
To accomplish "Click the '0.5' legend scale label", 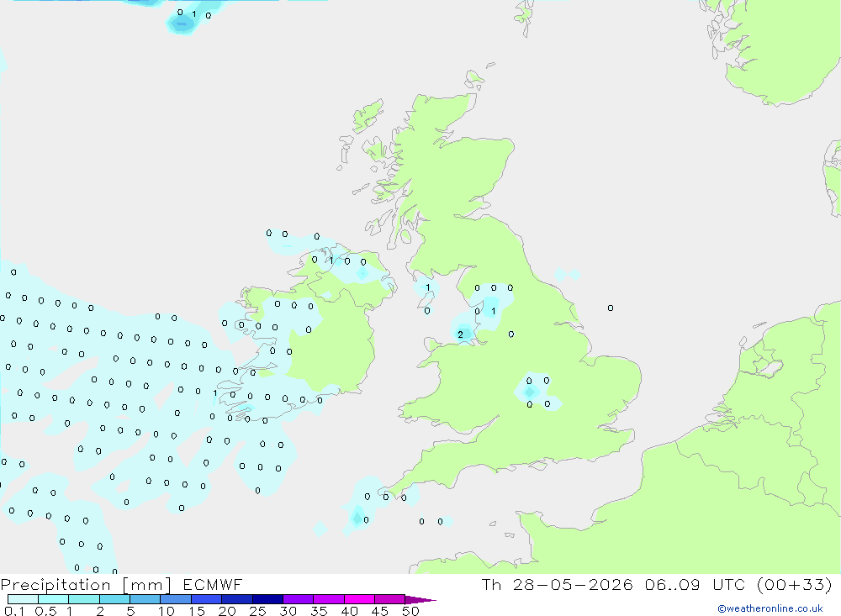I will coord(45,611).
